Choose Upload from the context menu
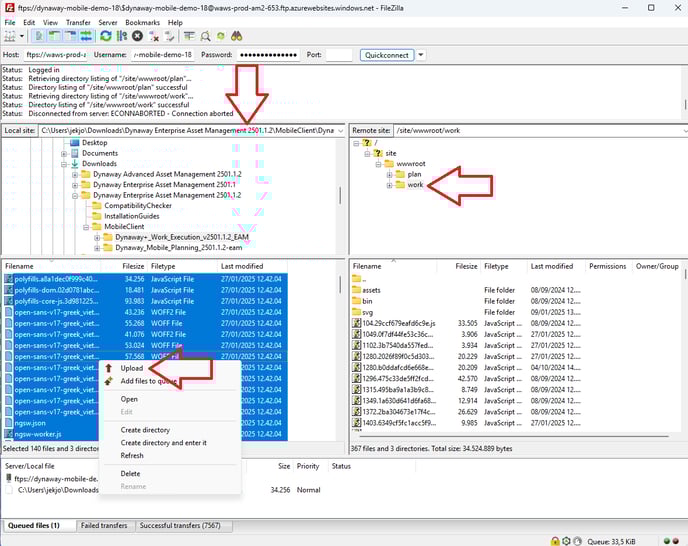Screen dimensions: 688x546 pyautogui.click(x=132, y=368)
